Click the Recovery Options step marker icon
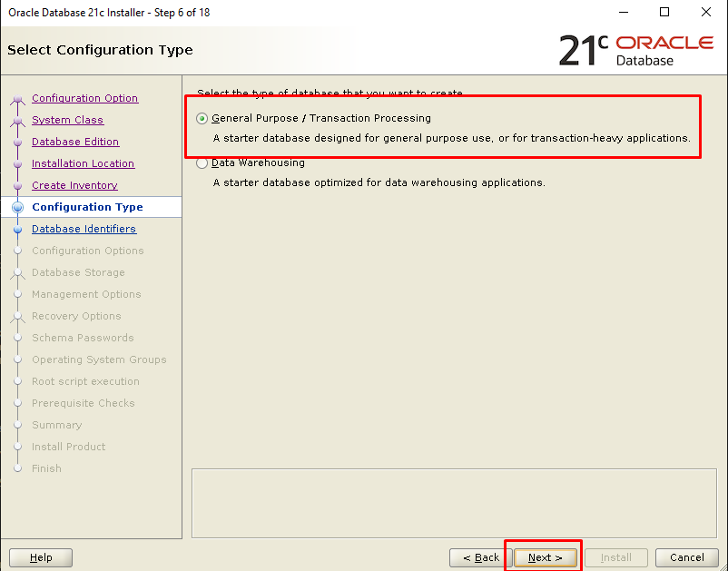The height and width of the screenshot is (571, 728). click(x=17, y=317)
